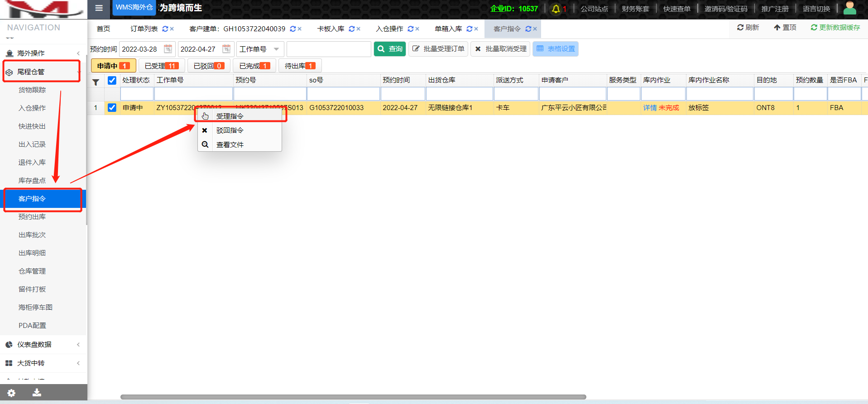Click the horizontal scrollbar at table bottom
This screenshot has height=404, width=868.
[x=353, y=397]
